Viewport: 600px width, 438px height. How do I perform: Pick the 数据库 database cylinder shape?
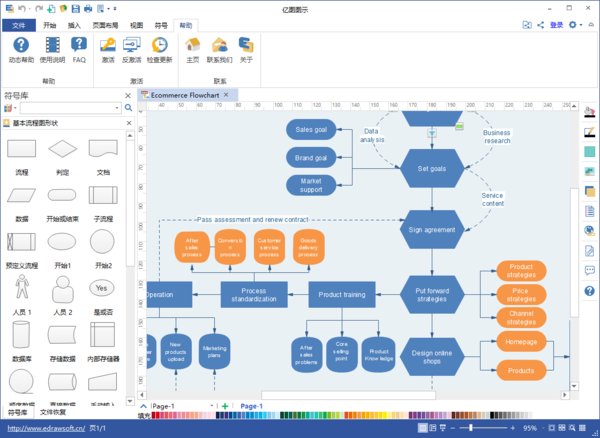click(21, 335)
